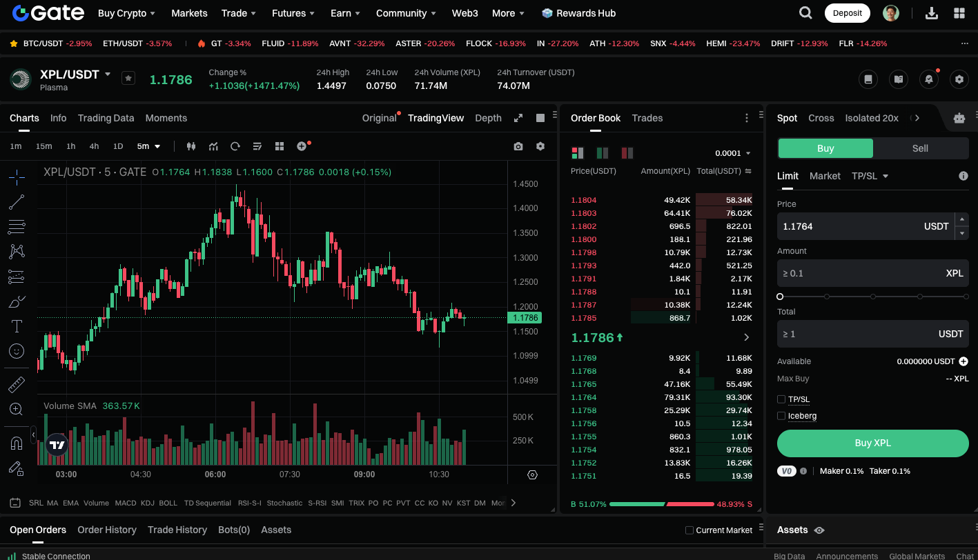Show bids-only order book view

[x=603, y=153]
